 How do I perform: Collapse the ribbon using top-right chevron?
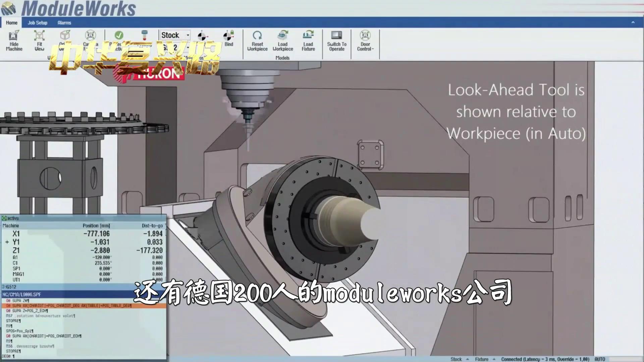633,22
